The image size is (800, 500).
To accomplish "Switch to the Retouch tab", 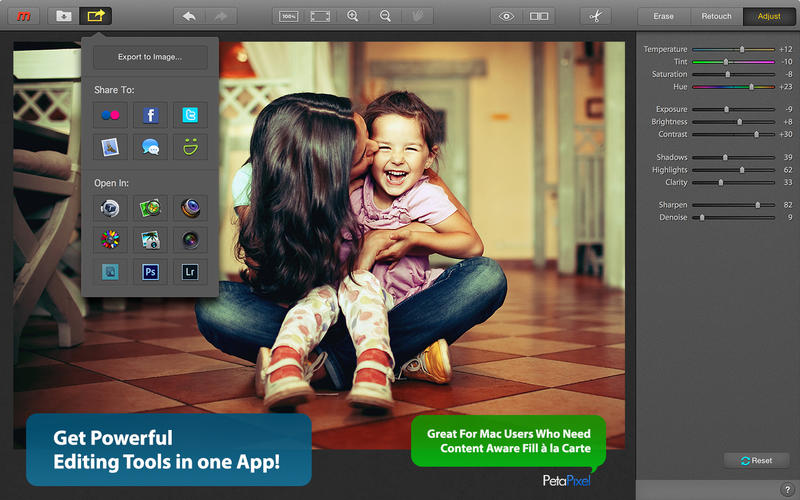I will [x=717, y=16].
